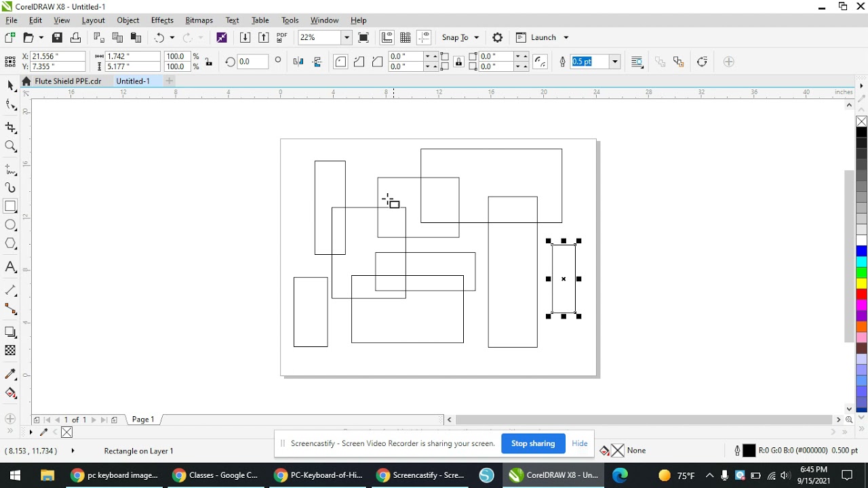This screenshot has width=868, height=488.
Task: Select the Connector tool
Action: 10,309
